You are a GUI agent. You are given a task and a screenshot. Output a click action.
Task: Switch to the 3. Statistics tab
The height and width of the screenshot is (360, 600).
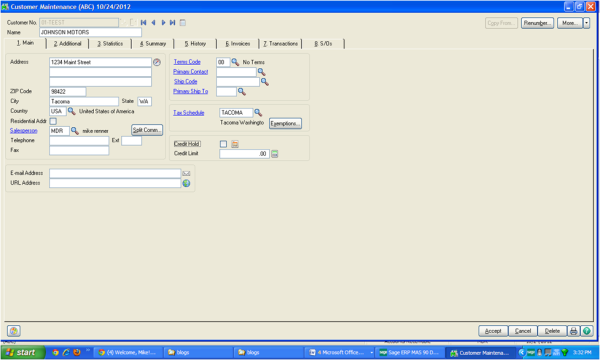point(110,44)
